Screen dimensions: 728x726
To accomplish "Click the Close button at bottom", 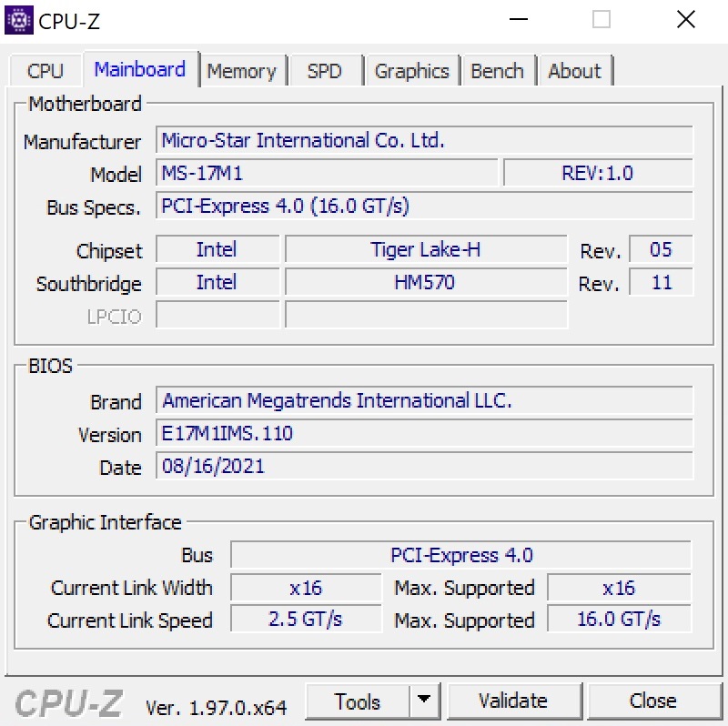I will tap(653, 701).
